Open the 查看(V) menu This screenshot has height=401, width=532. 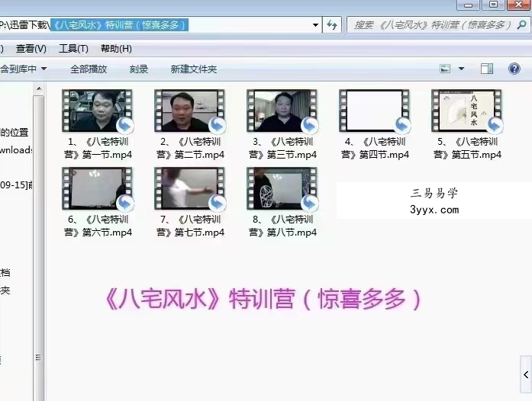point(31,49)
